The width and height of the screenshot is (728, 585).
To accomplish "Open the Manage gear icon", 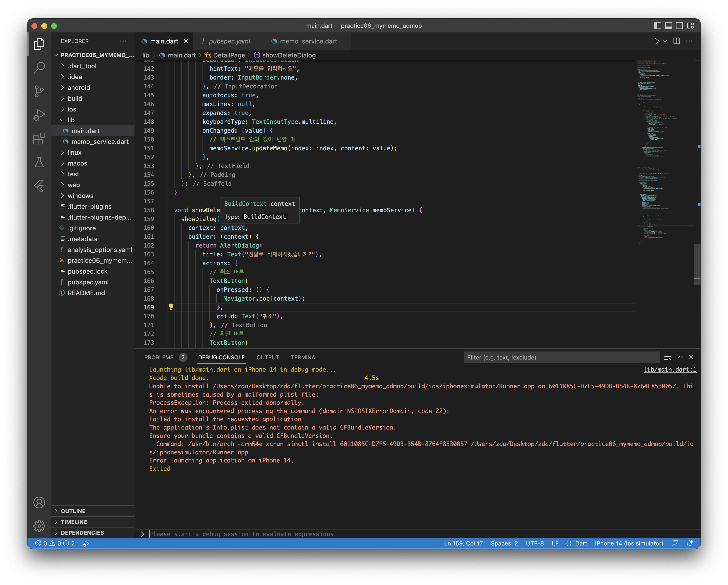I will [x=39, y=526].
